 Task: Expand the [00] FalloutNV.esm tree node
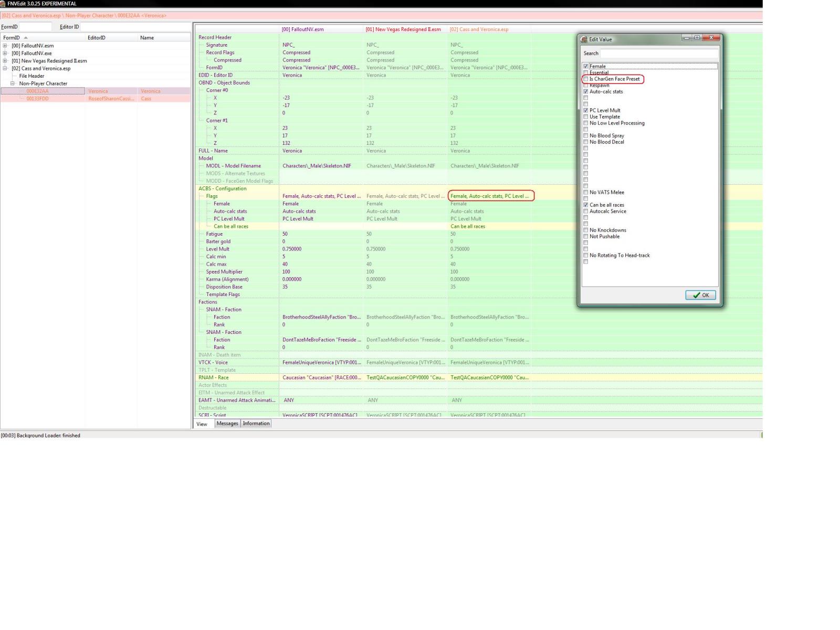pyautogui.click(x=5, y=46)
